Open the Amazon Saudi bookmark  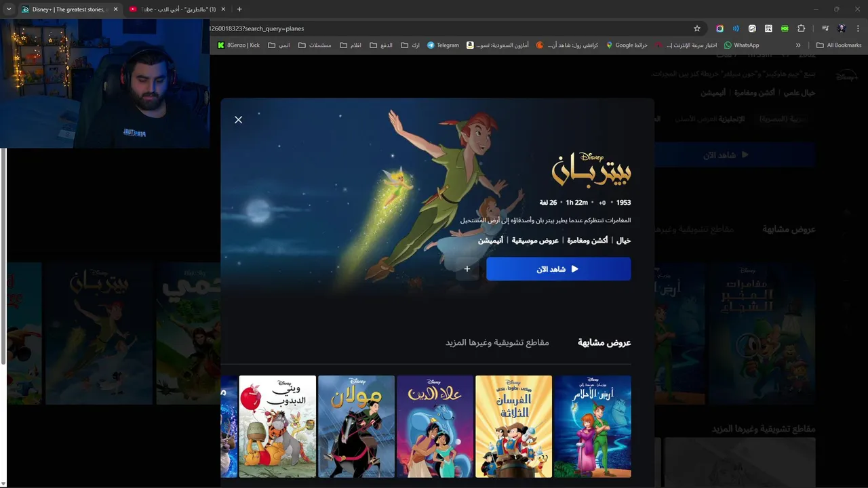coord(497,45)
